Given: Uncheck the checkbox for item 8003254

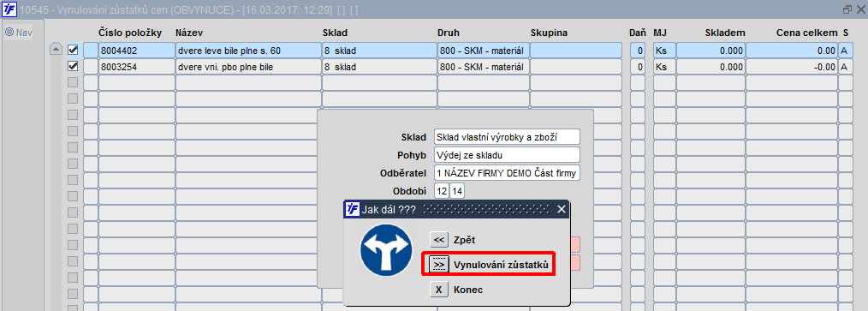Looking at the screenshot, I should click(73, 67).
